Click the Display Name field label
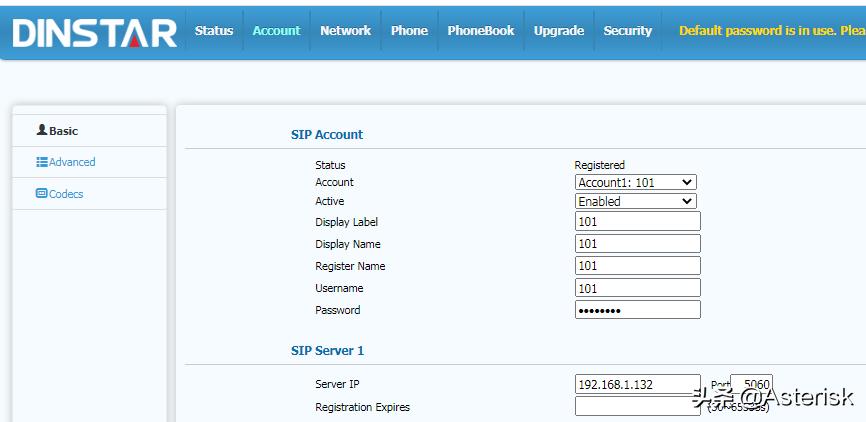The image size is (866, 422). [348, 244]
